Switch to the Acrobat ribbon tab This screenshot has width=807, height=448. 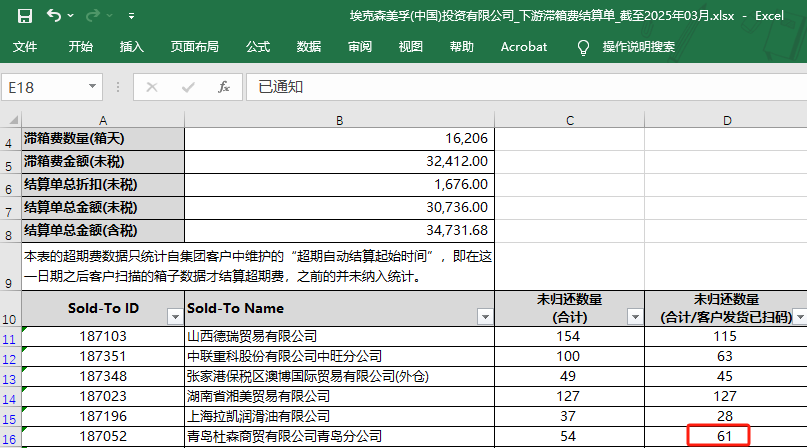coord(524,47)
